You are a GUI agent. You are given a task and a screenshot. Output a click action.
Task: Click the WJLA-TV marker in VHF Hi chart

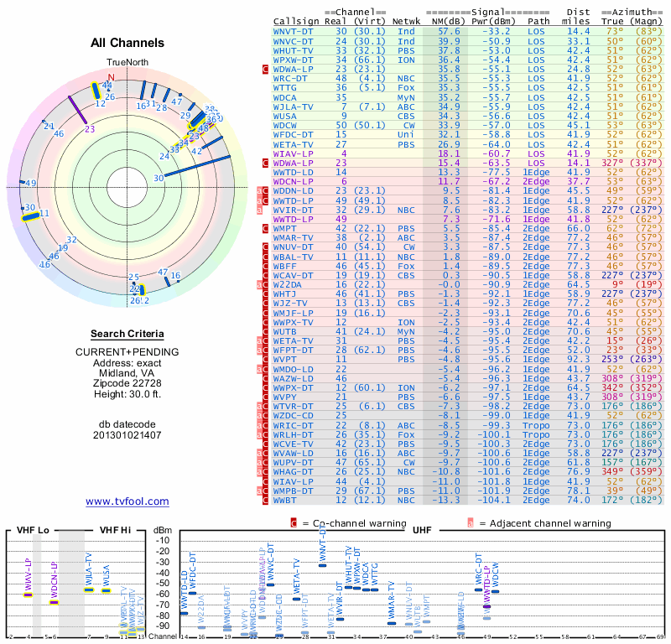coord(89,590)
